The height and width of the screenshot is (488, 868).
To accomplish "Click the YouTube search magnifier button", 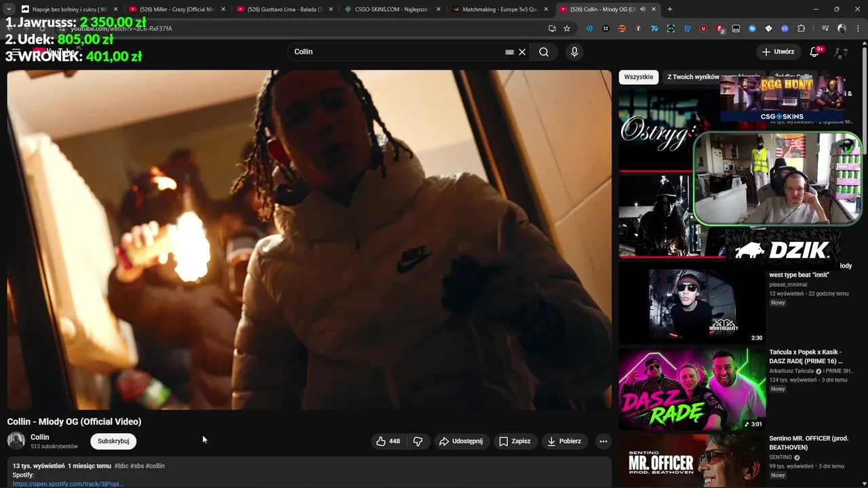I will pyautogui.click(x=544, y=52).
